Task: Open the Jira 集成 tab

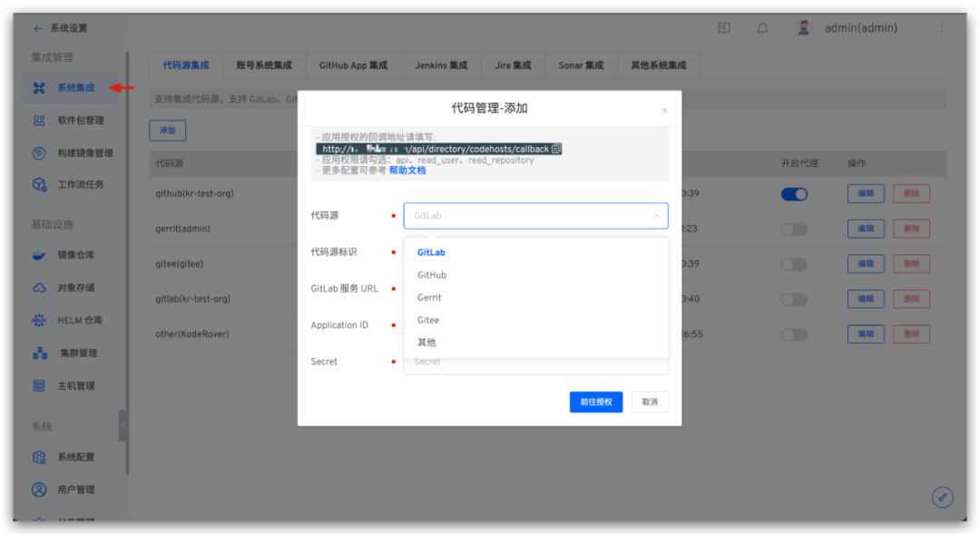Action: [513, 64]
